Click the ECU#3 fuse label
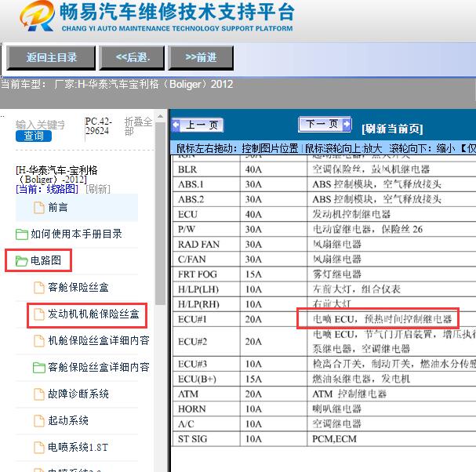This screenshot has height=472, width=476. (192, 364)
